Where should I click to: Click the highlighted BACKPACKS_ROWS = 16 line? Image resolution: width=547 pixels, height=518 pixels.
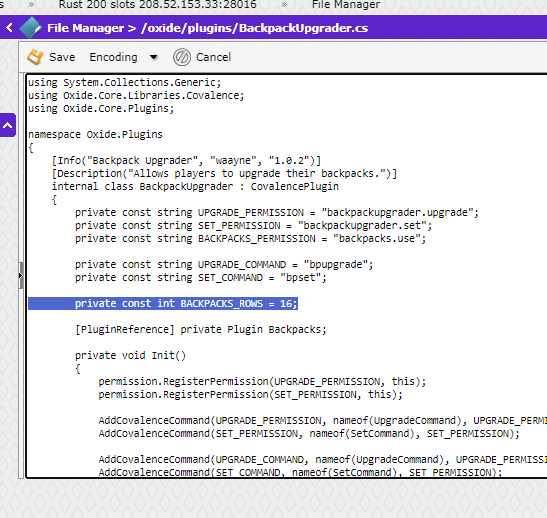click(163, 303)
